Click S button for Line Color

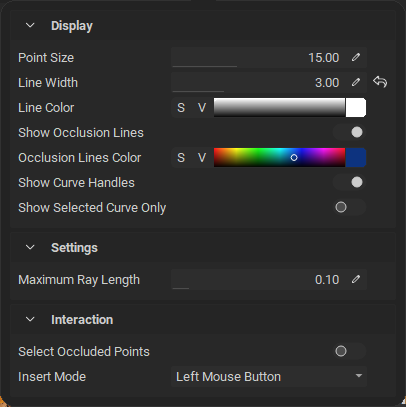[181, 108]
